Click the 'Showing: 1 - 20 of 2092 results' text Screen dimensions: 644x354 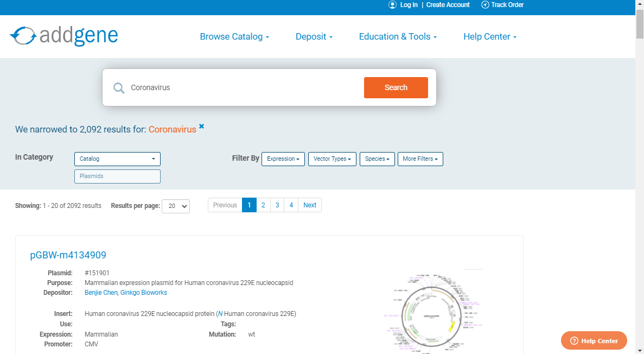[58, 206]
